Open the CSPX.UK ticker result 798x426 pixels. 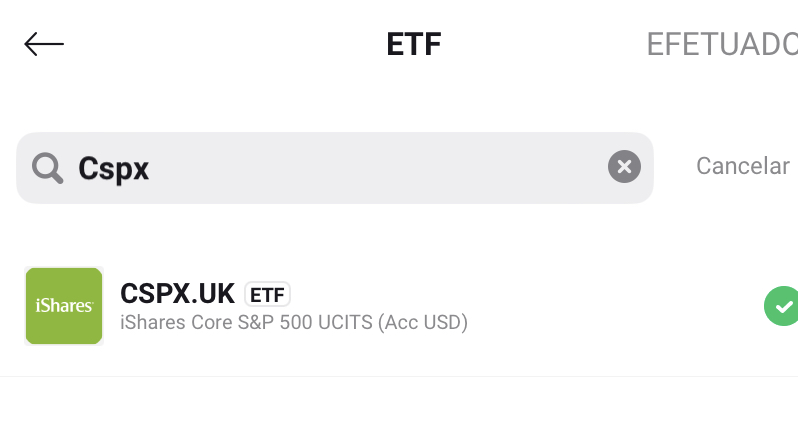coord(177,293)
